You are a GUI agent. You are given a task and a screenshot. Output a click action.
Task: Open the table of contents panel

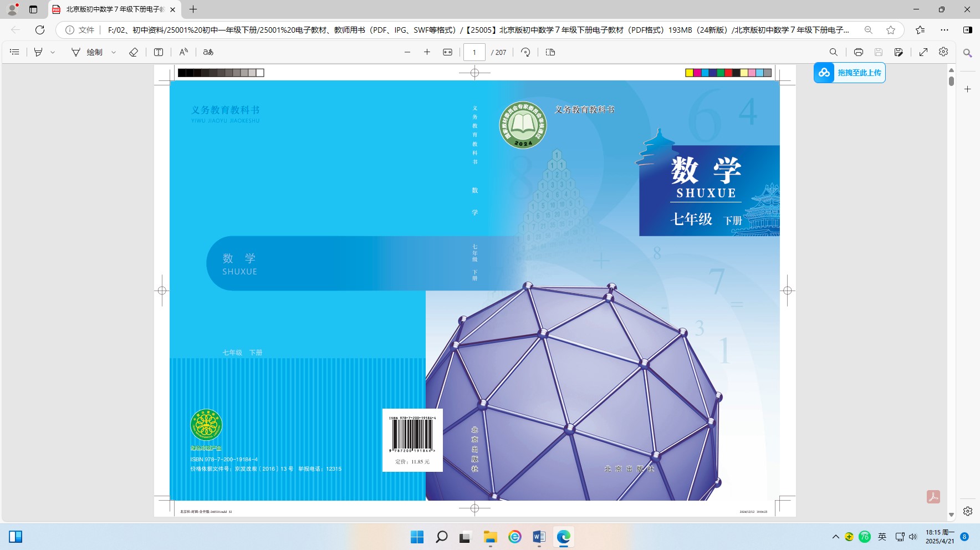[x=15, y=52]
